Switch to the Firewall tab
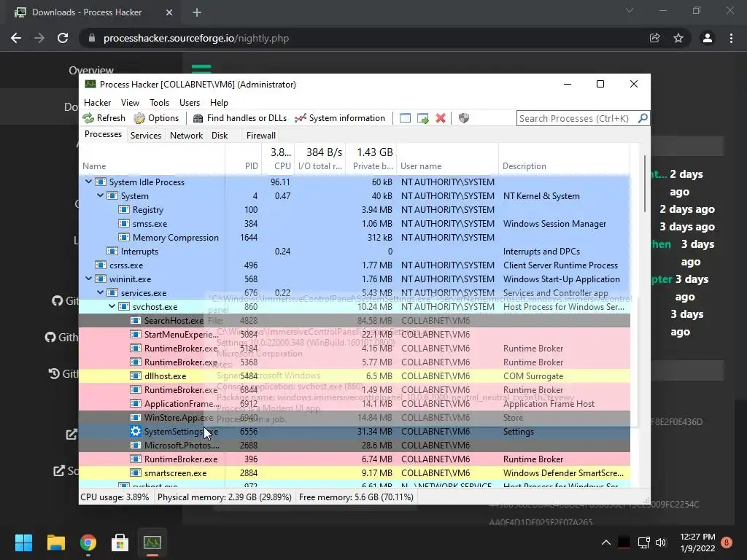 click(261, 135)
